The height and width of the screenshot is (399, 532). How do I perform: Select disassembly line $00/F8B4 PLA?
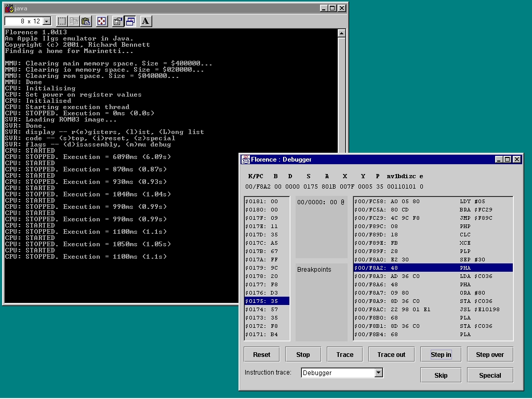coord(433,335)
